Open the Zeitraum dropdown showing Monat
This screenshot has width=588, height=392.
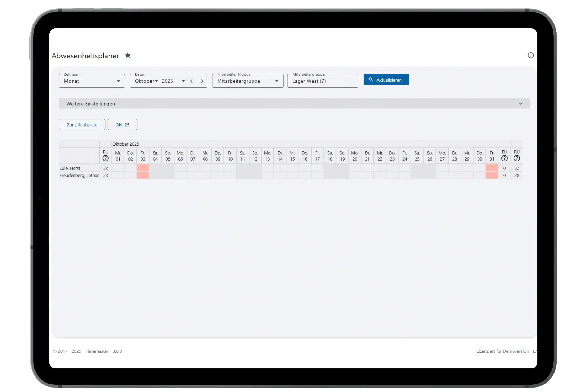pos(92,81)
